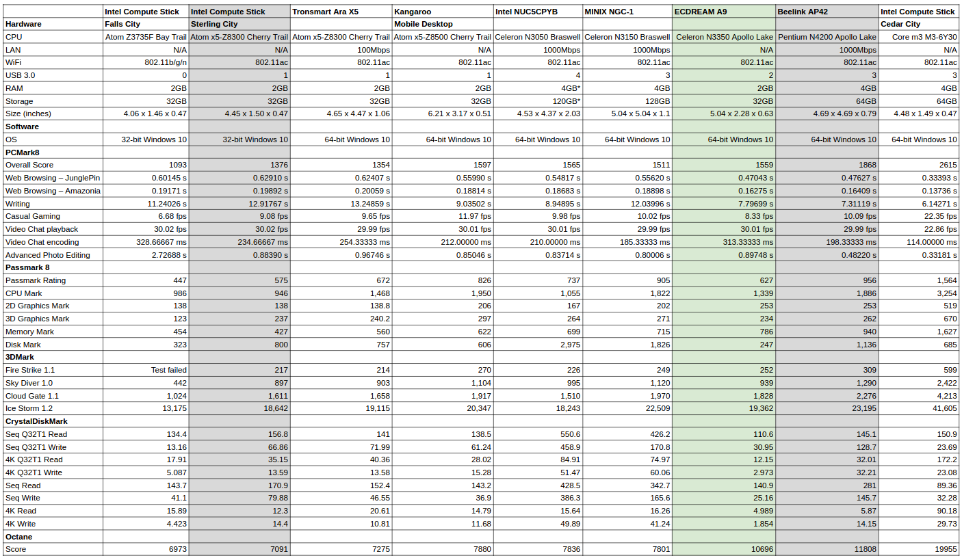This screenshot has width=962, height=560.
Task: Select the '5.04 x 5.04 x 1.1' size cell
Action: [627, 114]
